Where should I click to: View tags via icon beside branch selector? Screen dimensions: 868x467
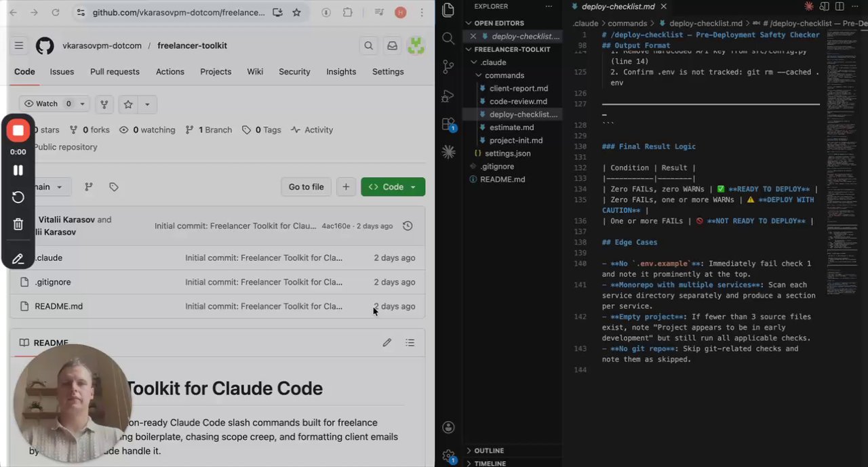[x=114, y=186]
